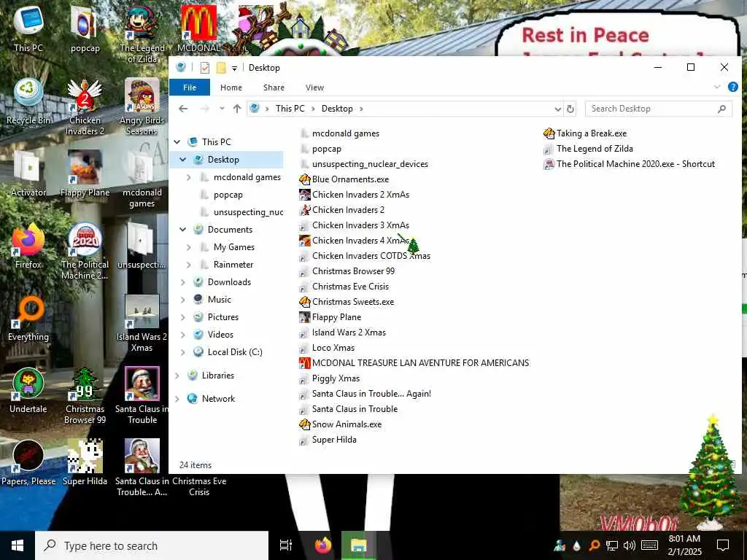The image size is (747, 560).
Task: Select the Island Wars 2 Xmas desktop icon
Action: point(142,324)
